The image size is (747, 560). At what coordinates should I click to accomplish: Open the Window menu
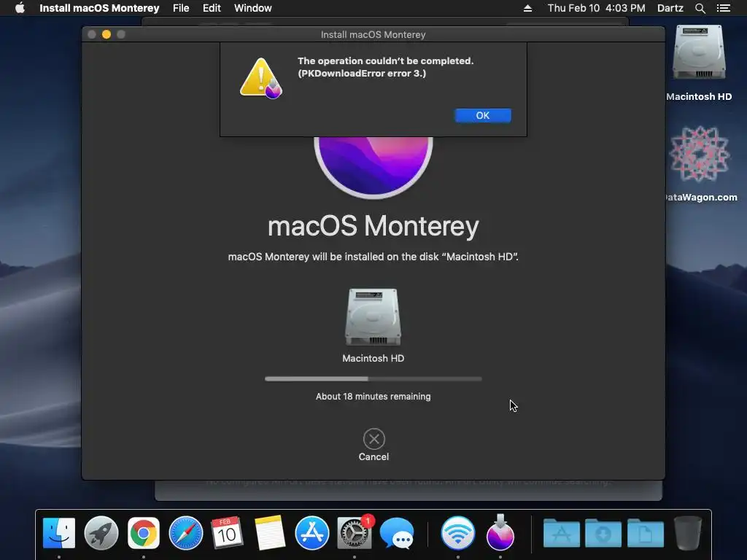point(253,8)
